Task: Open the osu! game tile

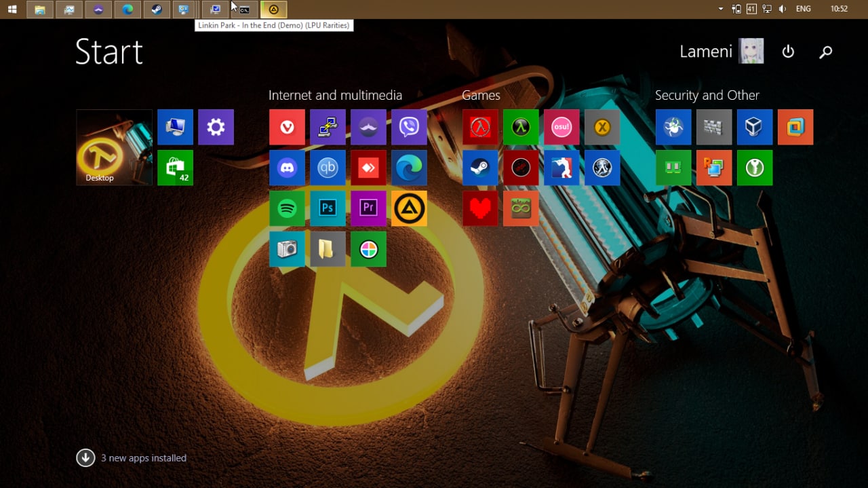Action: [x=561, y=127]
